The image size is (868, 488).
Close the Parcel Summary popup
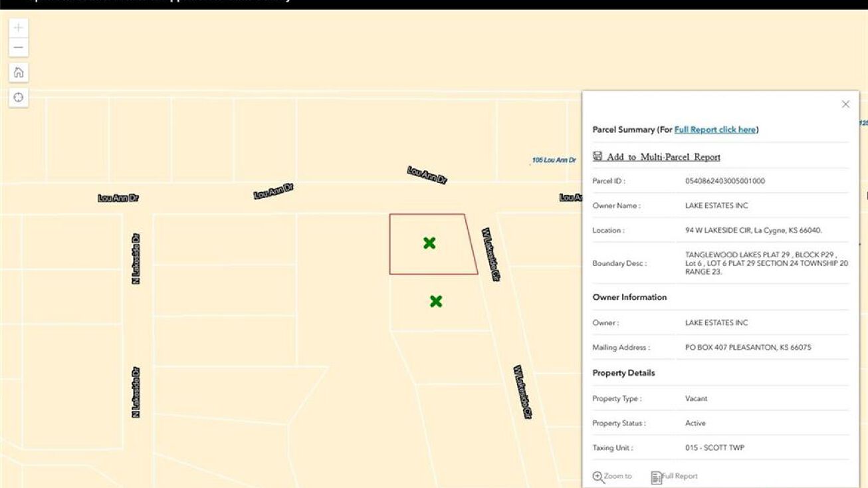(845, 104)
